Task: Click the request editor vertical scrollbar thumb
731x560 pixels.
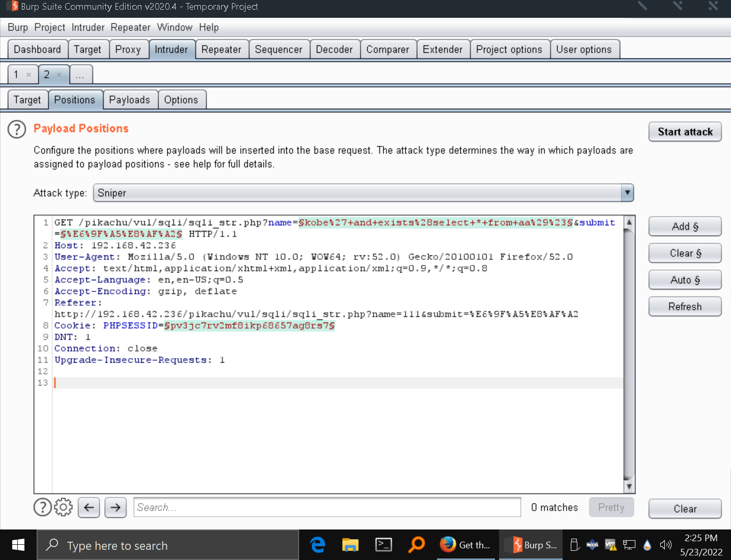Action: [x=629, y=353]
